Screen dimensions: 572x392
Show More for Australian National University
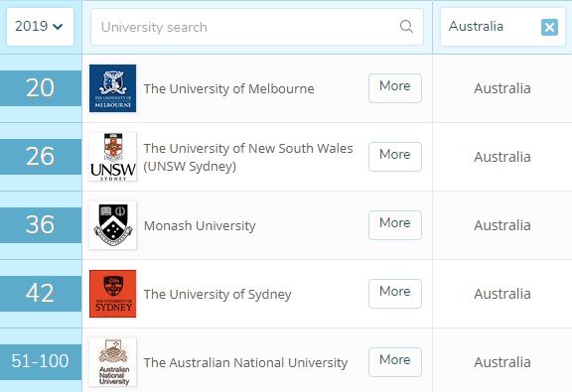click(395, 362)
